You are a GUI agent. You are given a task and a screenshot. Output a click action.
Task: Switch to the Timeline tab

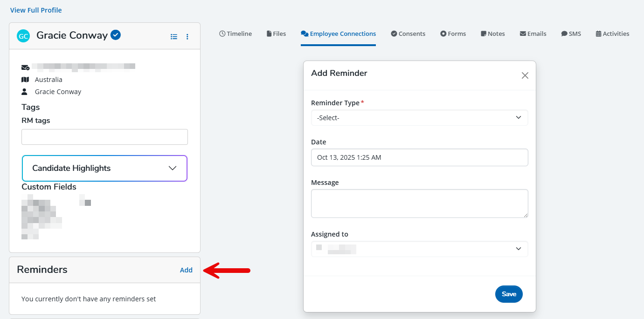tap(235, 34)
